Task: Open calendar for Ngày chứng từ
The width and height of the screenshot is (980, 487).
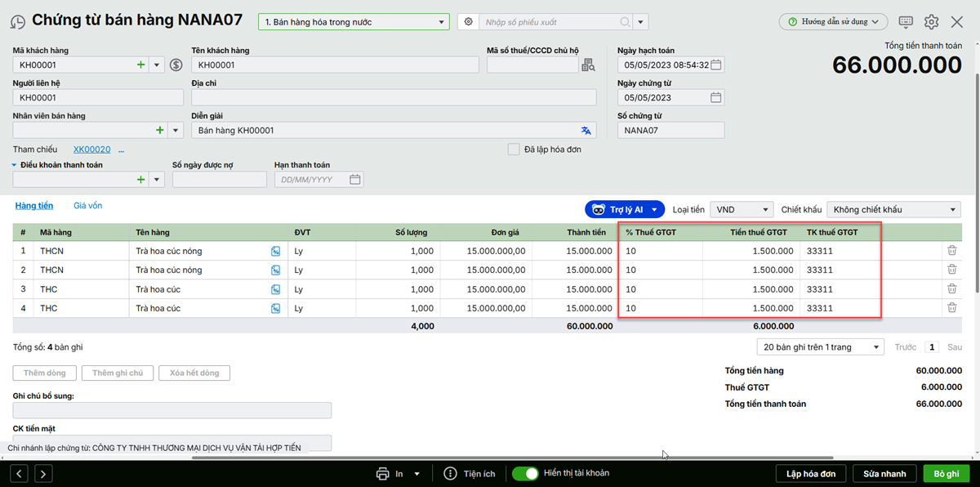Action: 715,98
